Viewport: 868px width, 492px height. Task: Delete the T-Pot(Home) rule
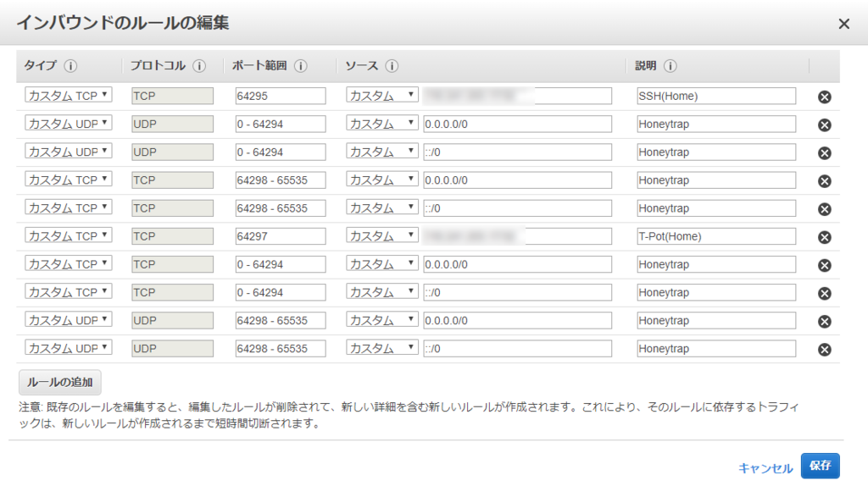click(824, 237)
